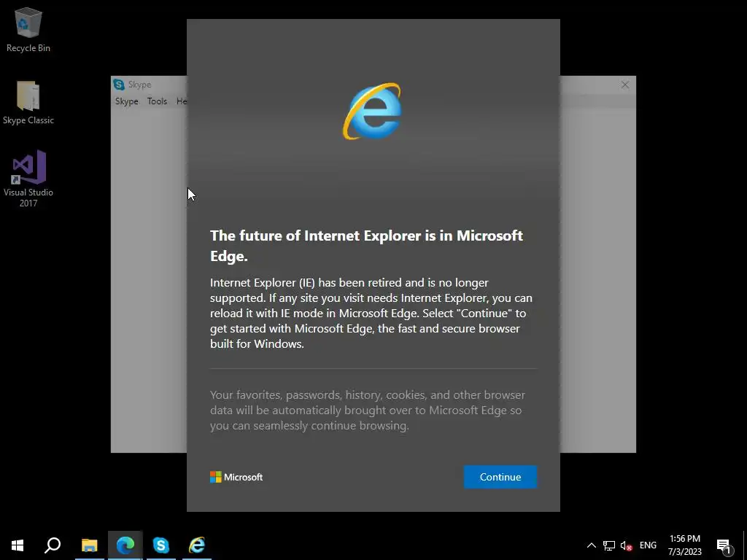Click the "Your favorites, passwords, history" paragraph
Viewport: 747px width, 560px height.
pos(368,410)
